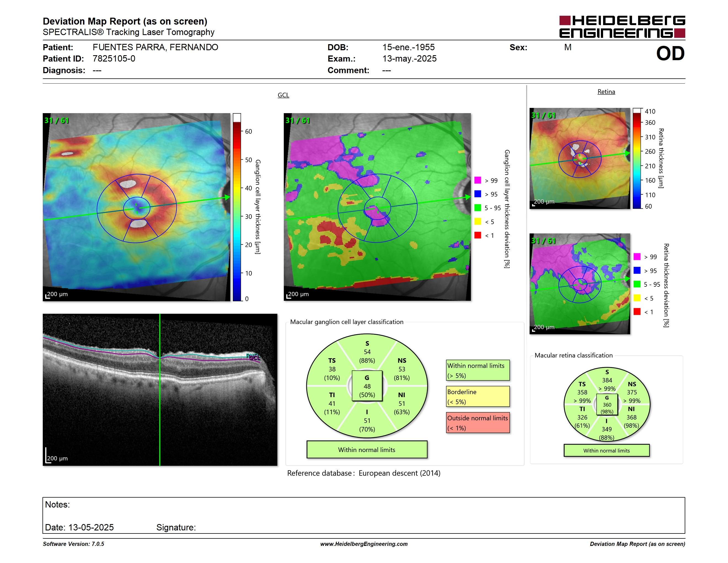Select GCL sector NS value 53 (81%)
The height and width of the screenshot is (563, 728).
(x=402, y=374)
